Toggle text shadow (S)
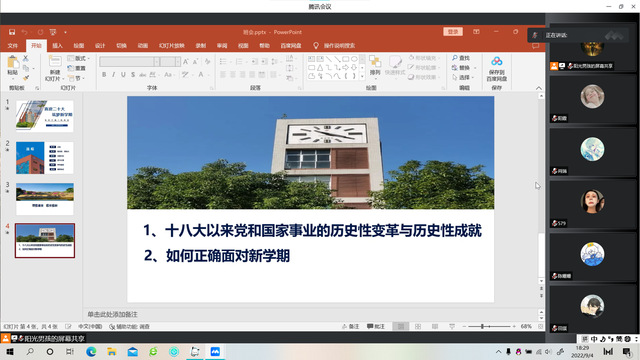Screen dimensions: 640x360 tap(133, 75)
